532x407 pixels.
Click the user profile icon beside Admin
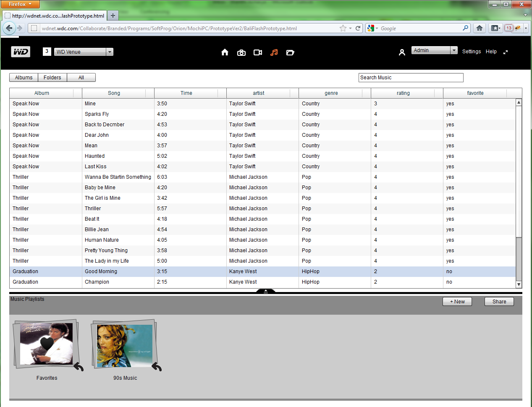(x=402, y=52)
